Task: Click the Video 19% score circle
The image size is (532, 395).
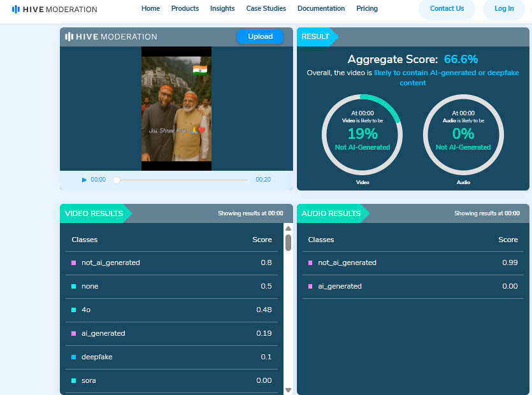Action: [362, 134]
